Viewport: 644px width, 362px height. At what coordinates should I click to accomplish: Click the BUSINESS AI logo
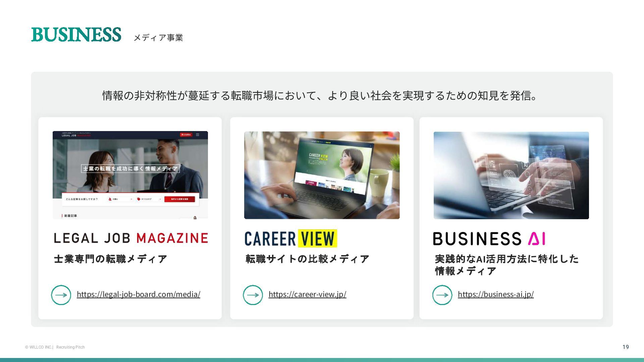point(489,239)
